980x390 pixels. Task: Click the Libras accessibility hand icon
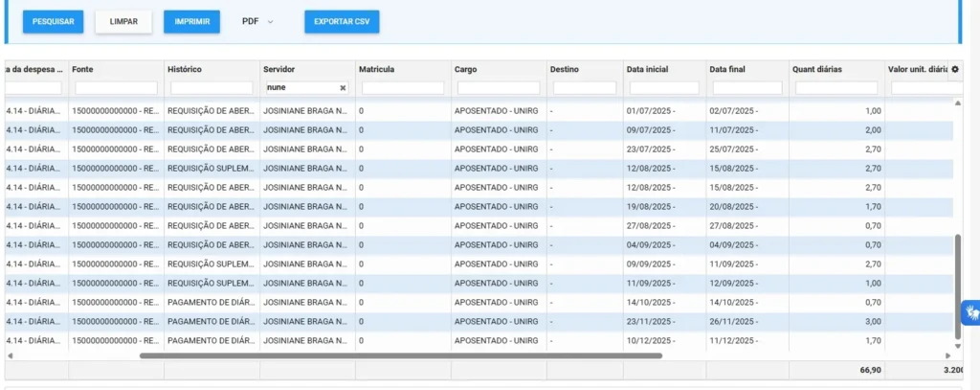click(970, 312)
